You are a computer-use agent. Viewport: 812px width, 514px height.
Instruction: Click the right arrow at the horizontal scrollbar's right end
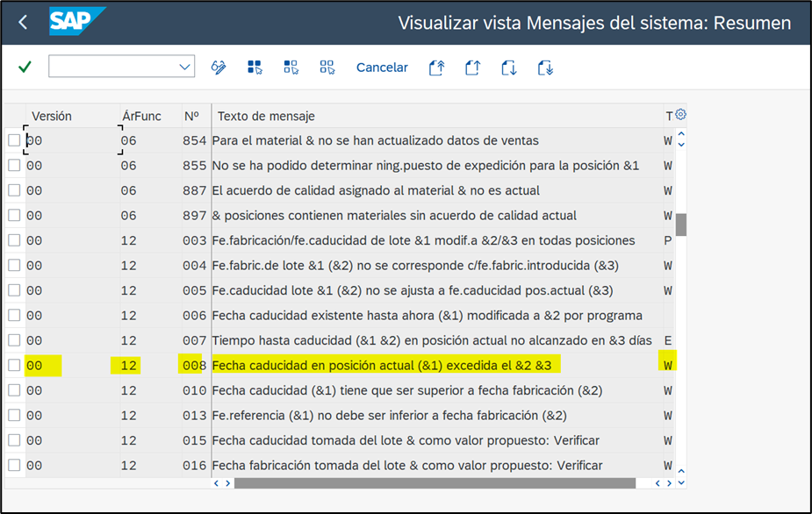(x=669, y=483)
